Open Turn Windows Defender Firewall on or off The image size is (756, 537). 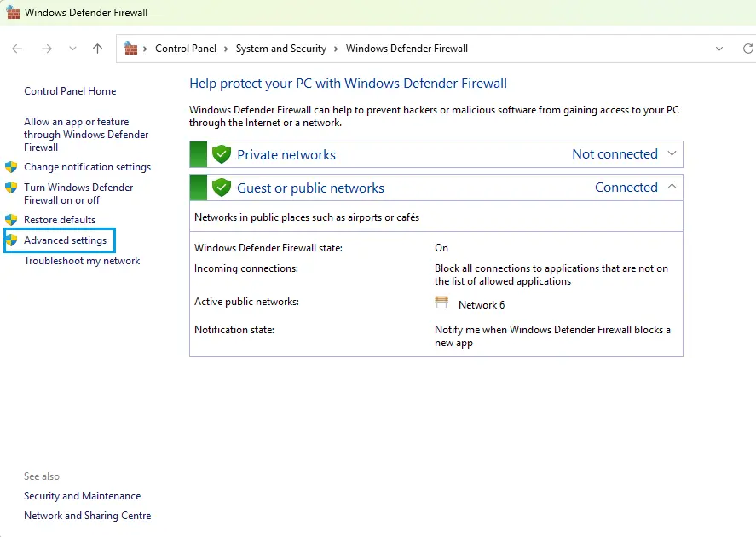pyautogui.click(x=78, y=193)
